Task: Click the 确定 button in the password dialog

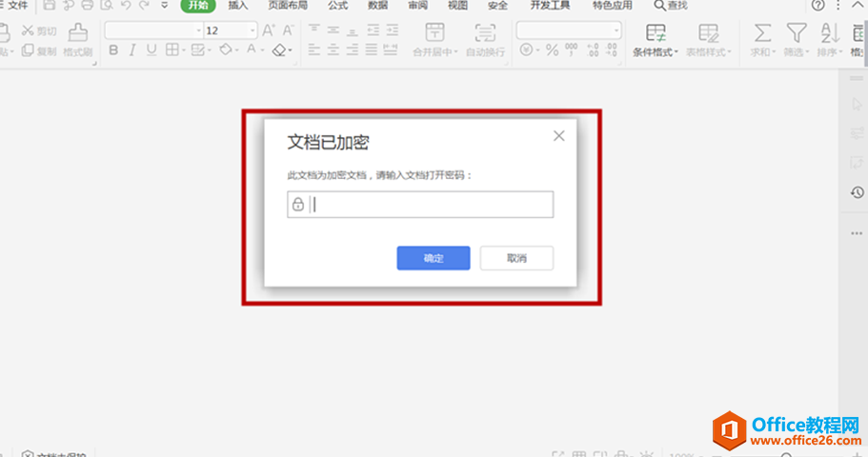Action: pos(434,258)
